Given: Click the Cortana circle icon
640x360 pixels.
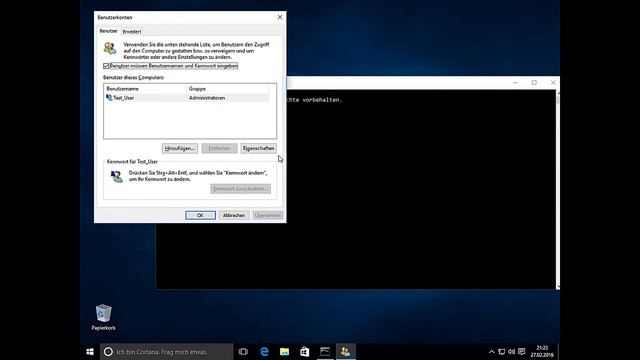Looking at the screenshot, I should point(108,351).
